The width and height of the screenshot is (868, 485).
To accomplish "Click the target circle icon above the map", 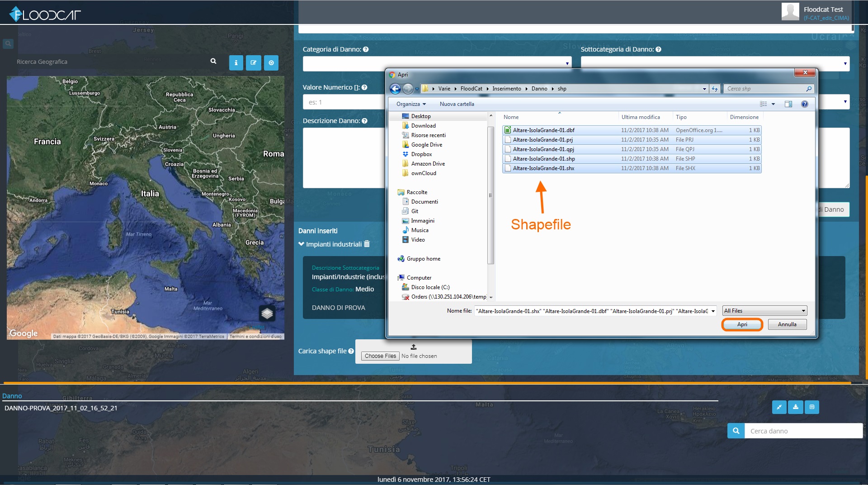I will 271,63.
